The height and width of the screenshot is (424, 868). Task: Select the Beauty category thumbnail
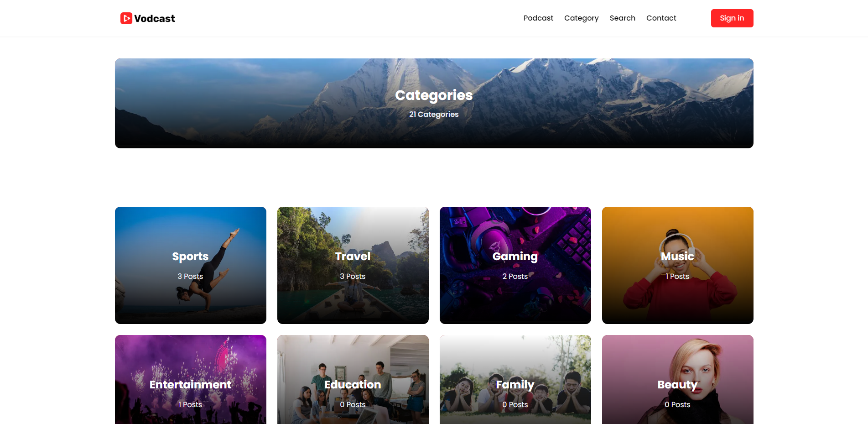[678, 380]
